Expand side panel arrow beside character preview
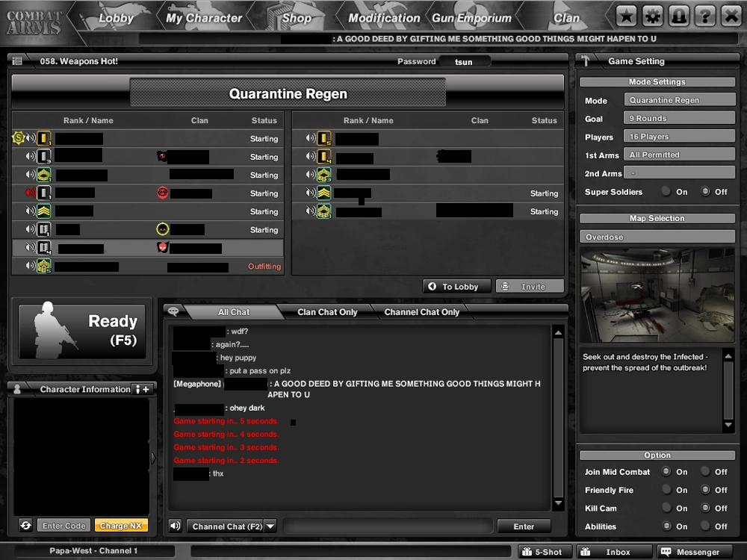 [x=153, y=458]
